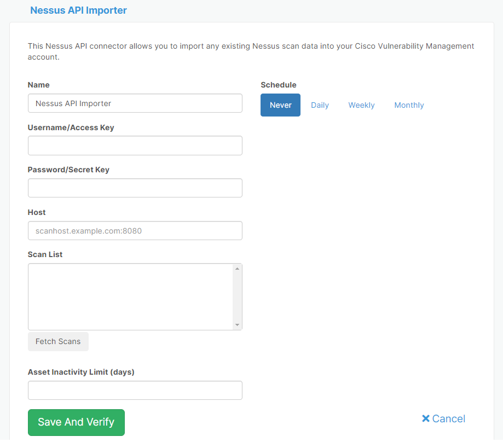
Task: Select the Monthly schedule option
Action: [409, 105]
